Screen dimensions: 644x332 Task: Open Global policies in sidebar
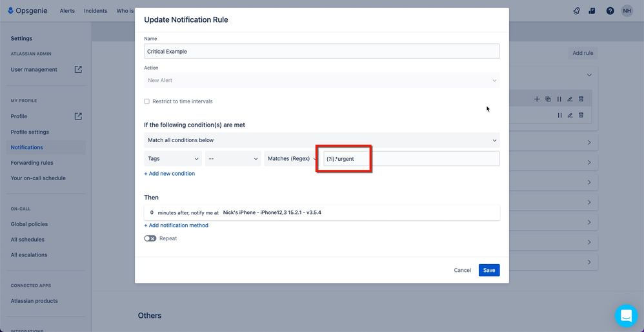coord(29,224)
